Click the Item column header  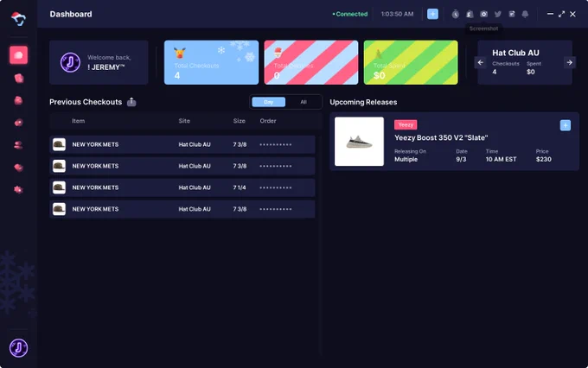tap(78, 121)
